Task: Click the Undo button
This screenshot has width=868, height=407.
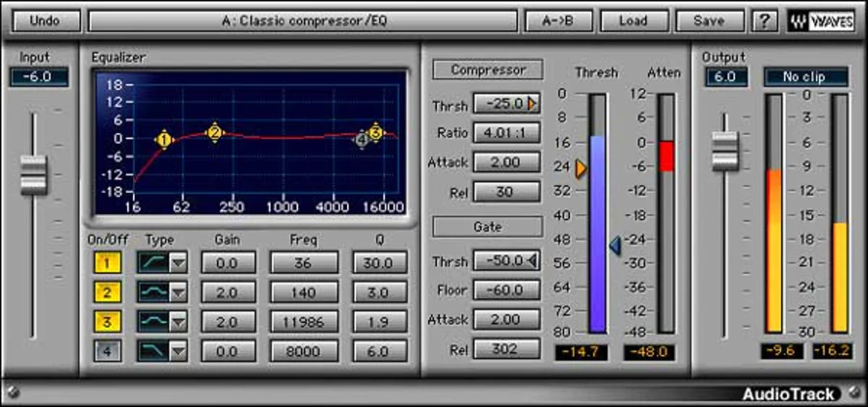Action: click(46, 21)
